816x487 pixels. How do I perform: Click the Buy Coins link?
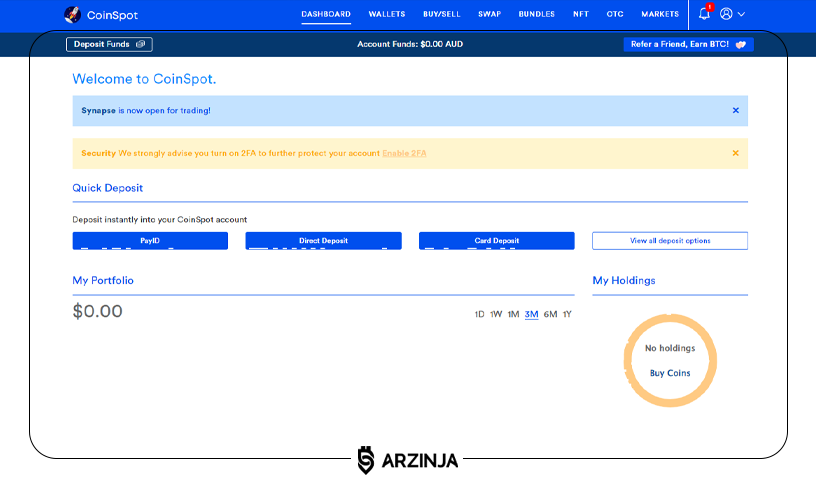point(670,373)
